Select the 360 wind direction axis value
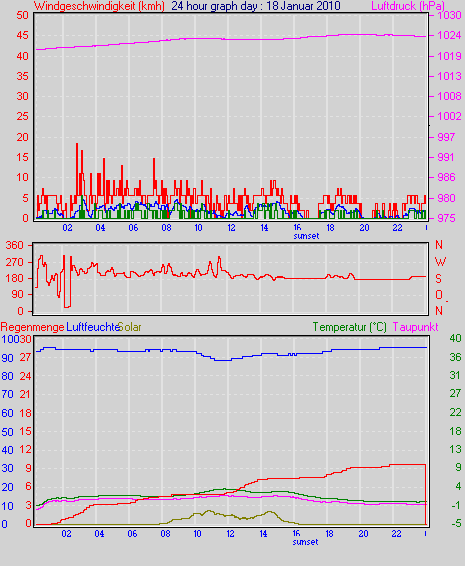The image size is (465, 566). pyautogui.click(x=14, y=245)
